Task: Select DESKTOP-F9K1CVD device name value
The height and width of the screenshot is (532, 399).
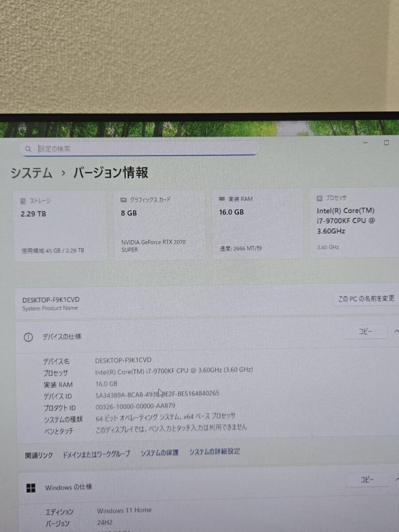Action: tap(123, 360)
